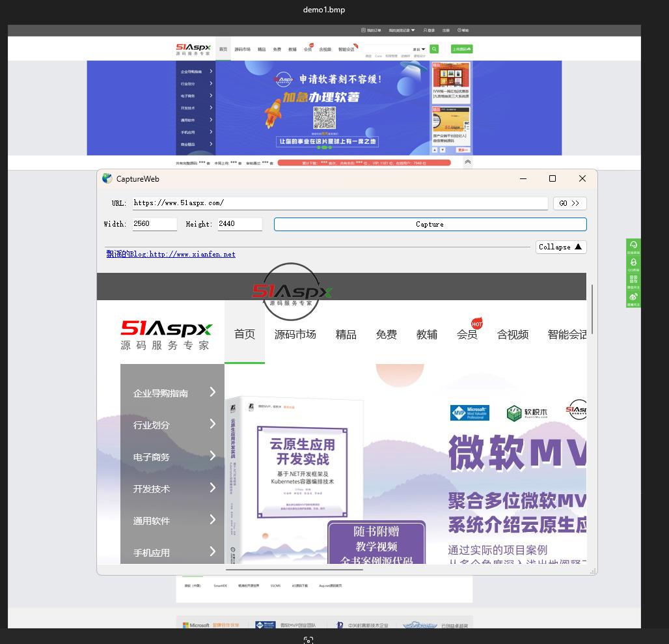Expand 行业划分 chevron in CaptureWeb preview
This screenshot has height=644, width=669.
click(212, 424)
